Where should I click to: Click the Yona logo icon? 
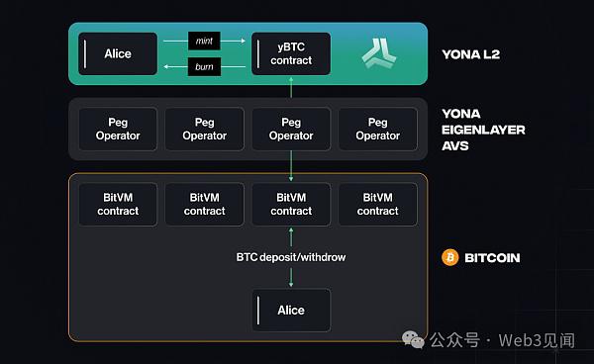pos(378,53)
